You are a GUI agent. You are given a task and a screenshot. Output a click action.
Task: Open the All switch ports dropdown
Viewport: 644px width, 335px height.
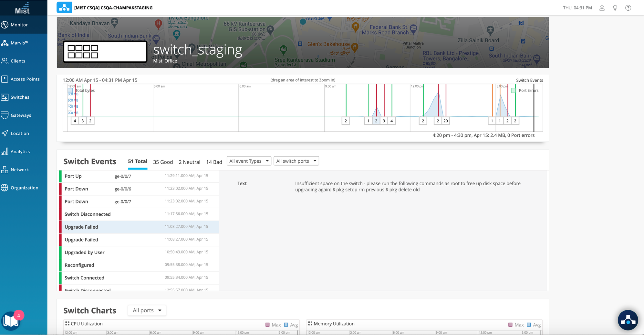click(296, 161)
